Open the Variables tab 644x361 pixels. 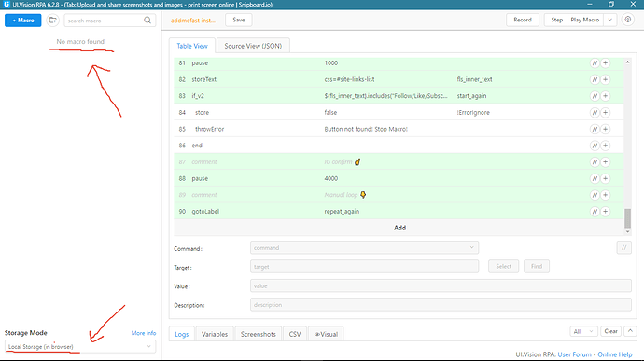215,334
